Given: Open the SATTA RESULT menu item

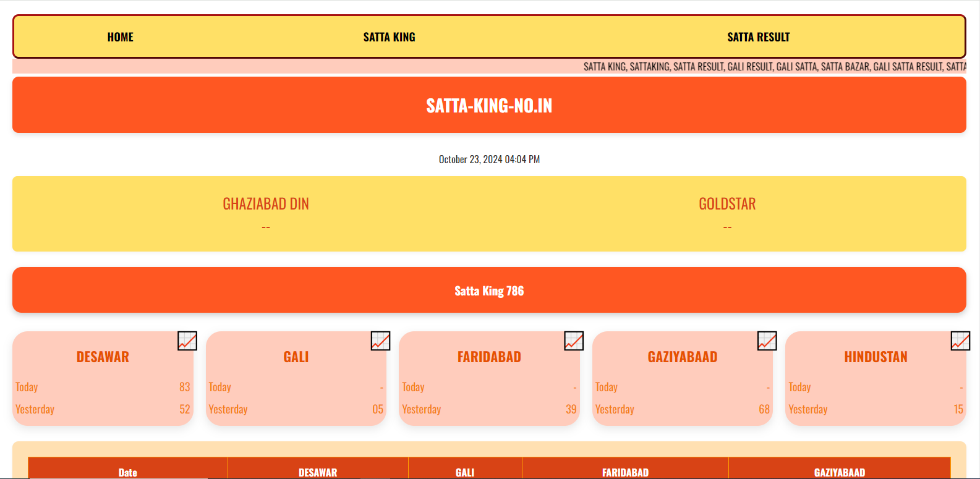Looking at the screenshot, I should [759, 37].
